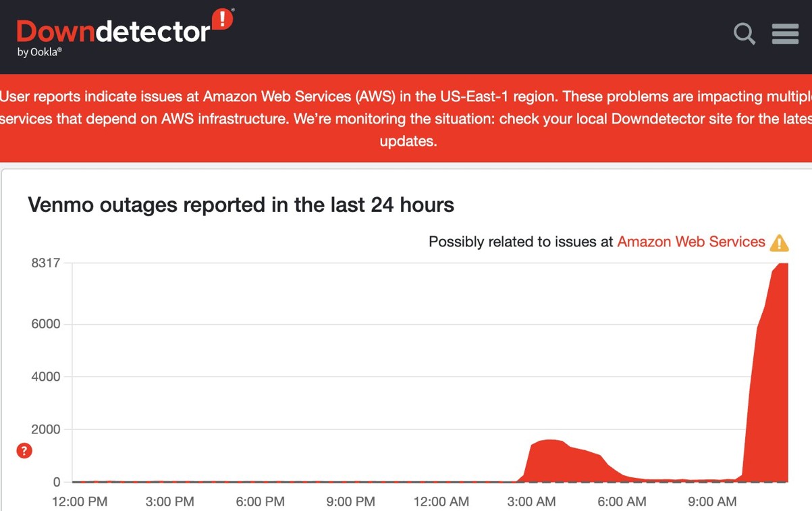This screenshot has width=812, height=511.
Task: Click the red AWS alert banner
Action: [406, 118]
